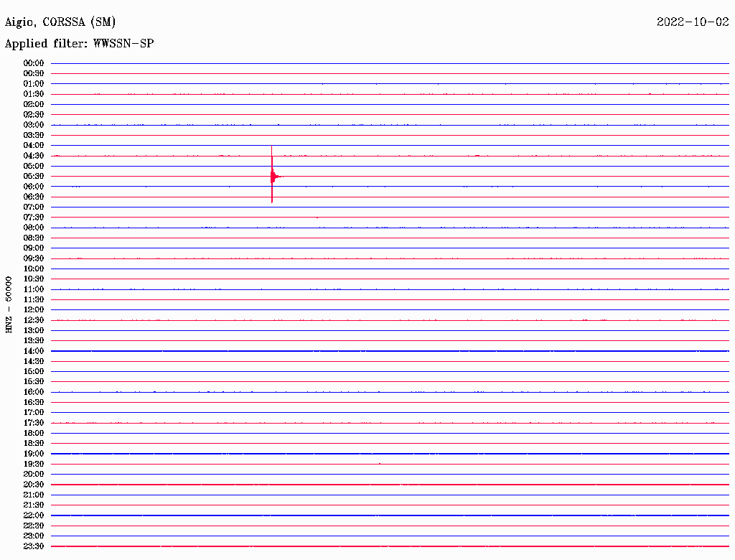This screenshot has height=560, width=735.
Task: Click the 17:00 time label
Action: click(34, 413)
